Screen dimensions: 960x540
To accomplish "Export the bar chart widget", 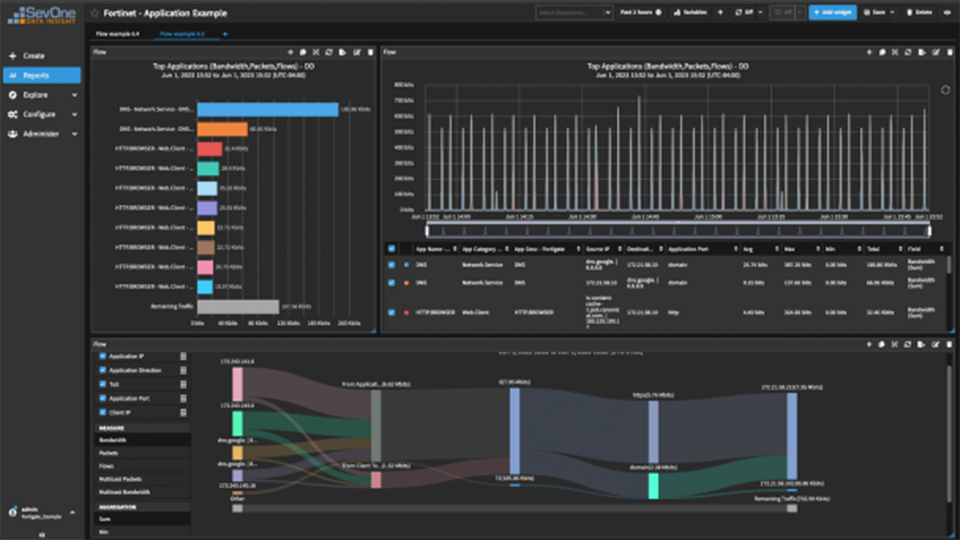I will 343,53.
